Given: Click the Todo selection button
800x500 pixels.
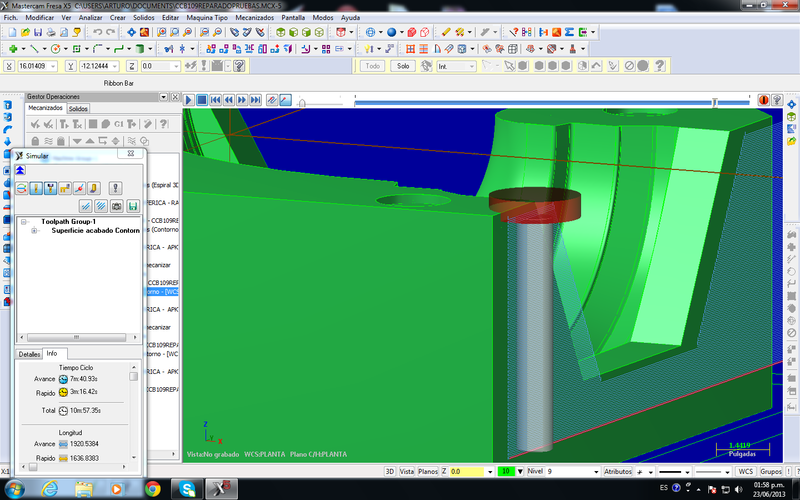Looking at the screenshot, I should point(372,66).
